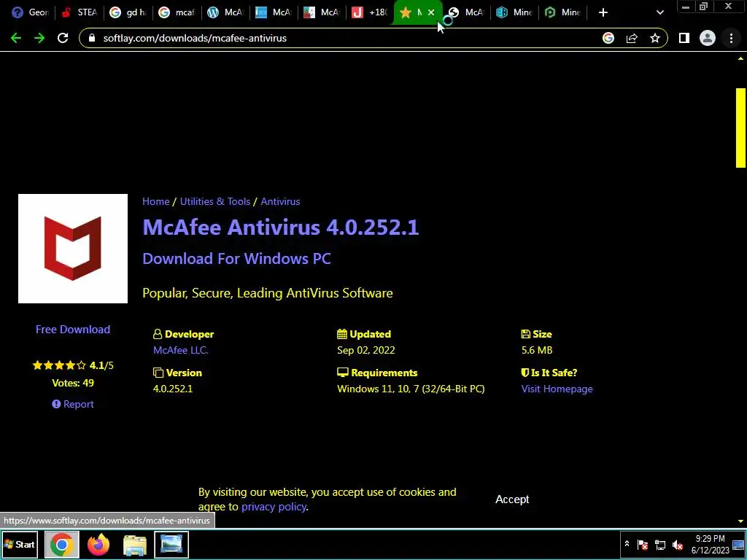Click the Google icon in the address bar
The image size is (747, 560).
coord(608,38)
